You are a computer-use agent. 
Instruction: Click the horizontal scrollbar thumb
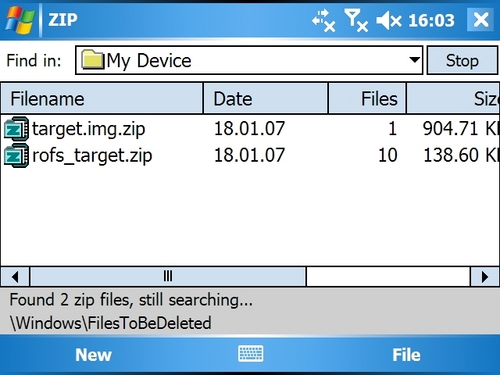[168, 276]
